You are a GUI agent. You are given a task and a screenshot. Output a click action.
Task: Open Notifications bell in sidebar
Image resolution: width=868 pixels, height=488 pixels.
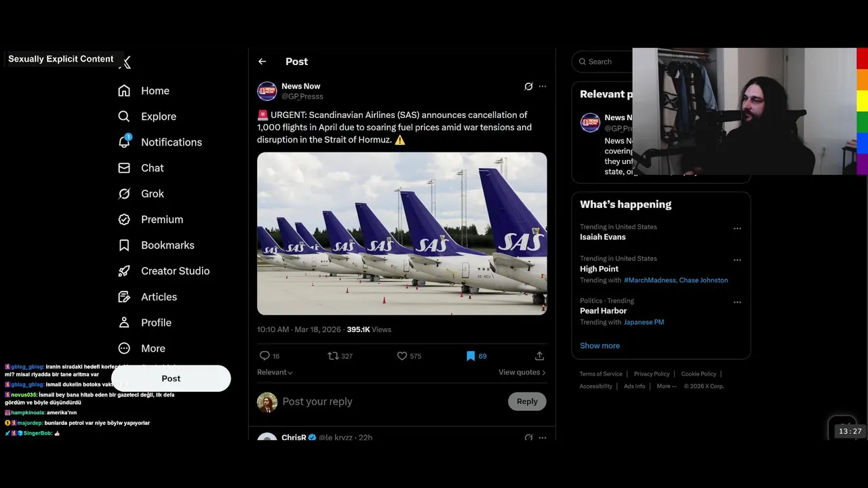pyautogui.click(x=124, y=142)
